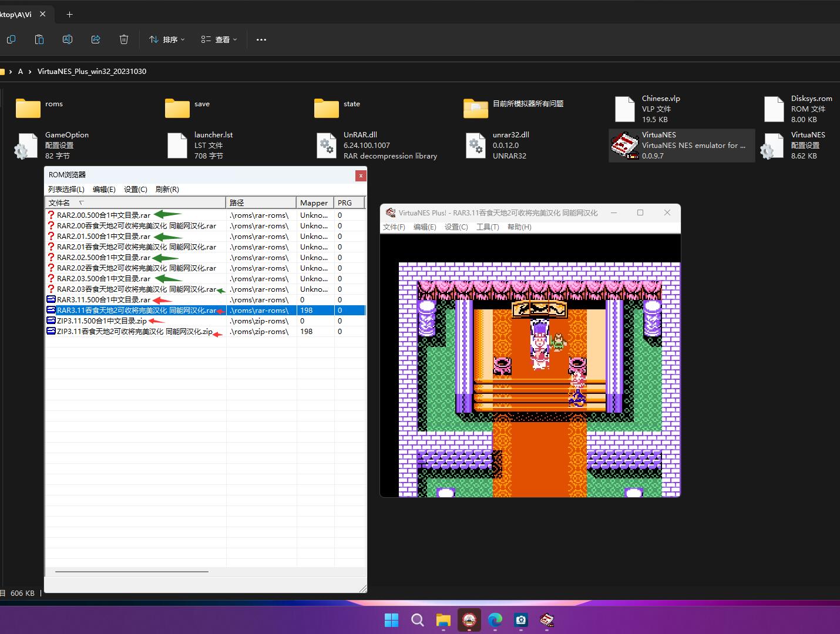Viewport: 840px width, 634px height.
Task: Click the ROM browser horizontal scrollbar
Action: (132, 571)
